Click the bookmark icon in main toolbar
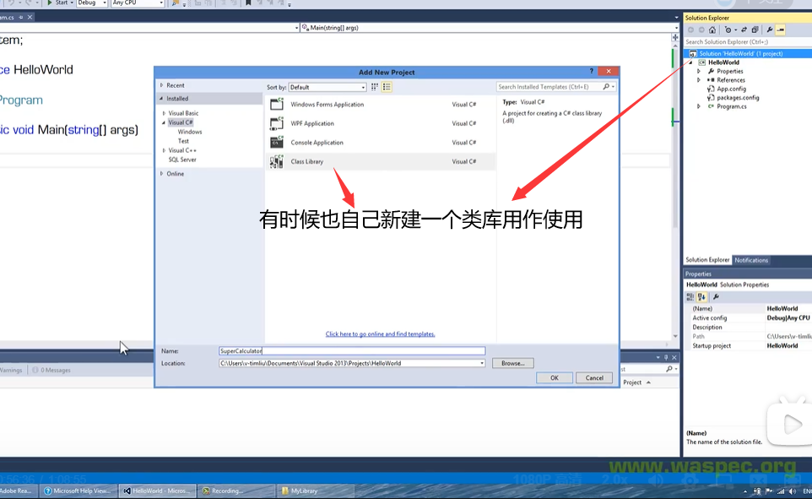Screen dimensions: 812x504 pos(248,3)
